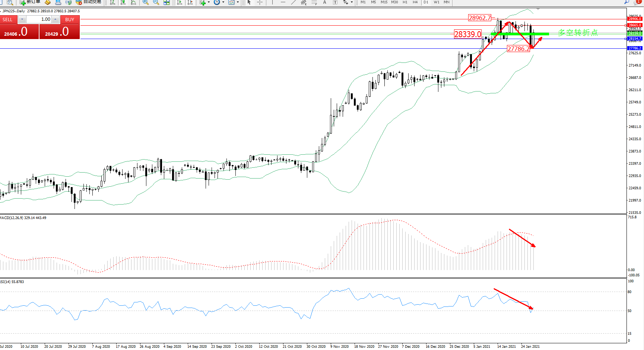This screenshot has height=350, width=644.
Task: Open the search magnifier at top right
Action: click(626, 2)
